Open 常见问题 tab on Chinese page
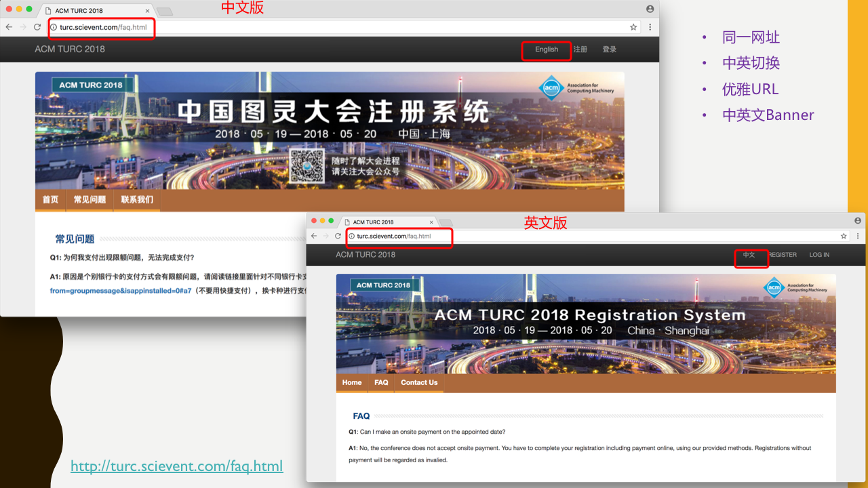The width and height of the screenshot is (868, 488). tap(90, 200)
